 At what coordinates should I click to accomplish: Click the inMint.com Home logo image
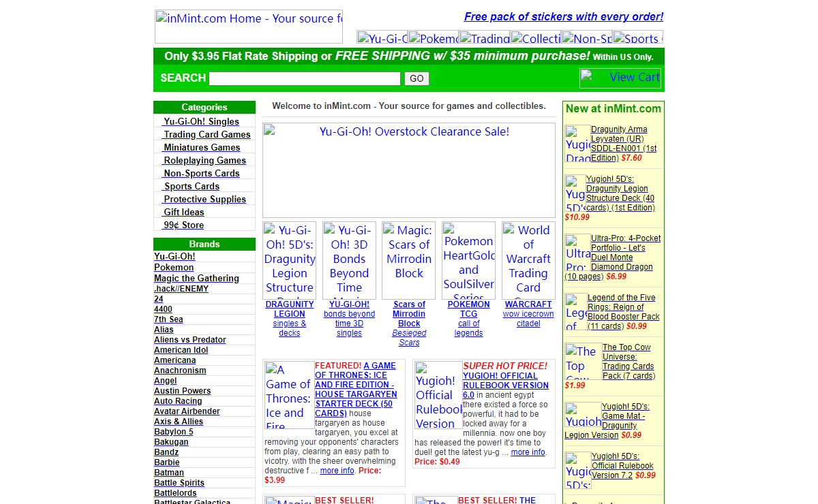tap(249, 27)
